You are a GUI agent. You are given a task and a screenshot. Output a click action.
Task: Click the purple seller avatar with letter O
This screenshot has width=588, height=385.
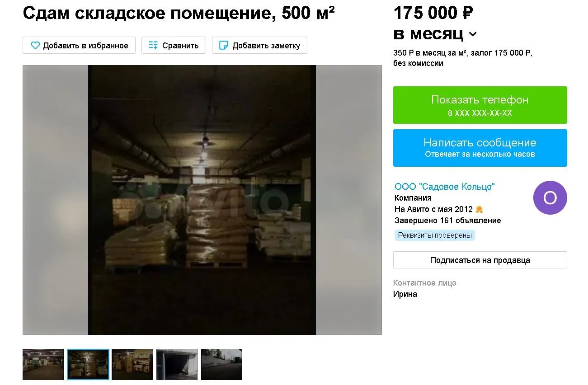550,198
